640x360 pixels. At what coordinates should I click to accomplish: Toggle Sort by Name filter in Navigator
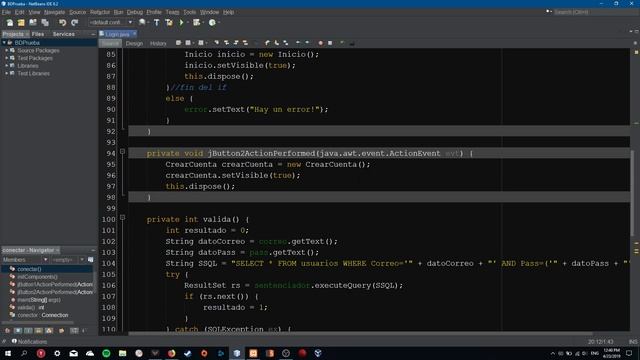point(74,331)
